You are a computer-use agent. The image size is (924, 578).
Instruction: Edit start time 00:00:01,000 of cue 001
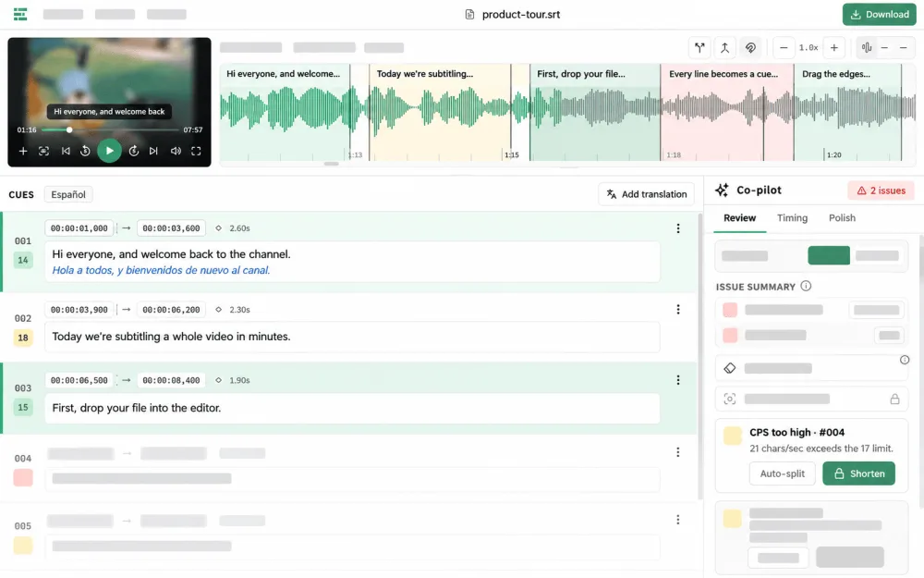79,228
